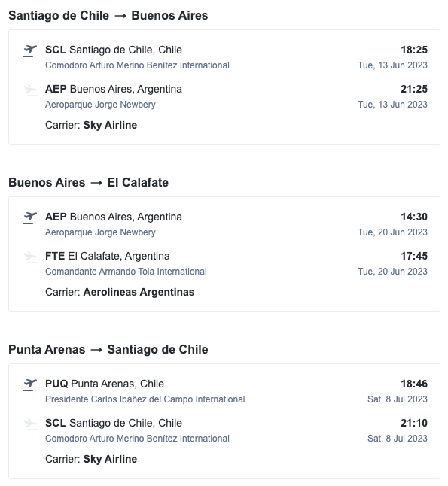
Task: Click the arrival plane icon beside AEP Buenos Aires
Action: click(30, 90)
